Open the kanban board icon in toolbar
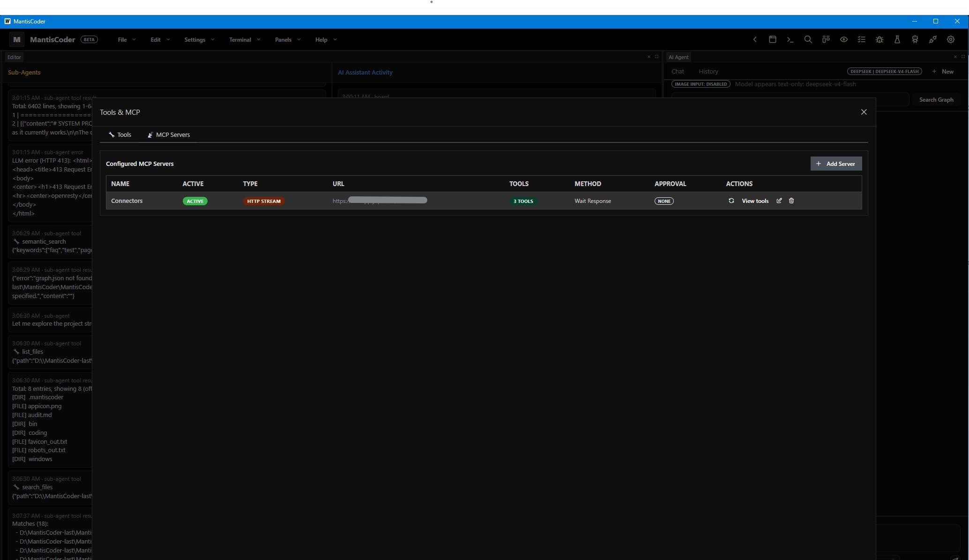Image resolution: width=969 pixels, height=560 pixels. point(826,40)
